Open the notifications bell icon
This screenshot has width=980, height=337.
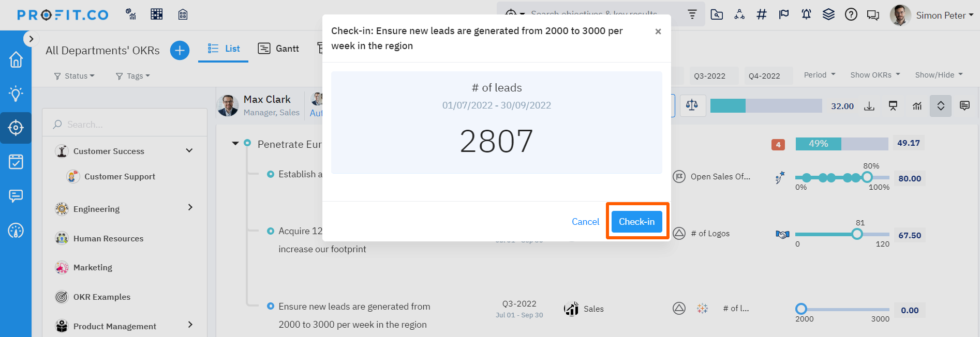[x=806, y=14]
